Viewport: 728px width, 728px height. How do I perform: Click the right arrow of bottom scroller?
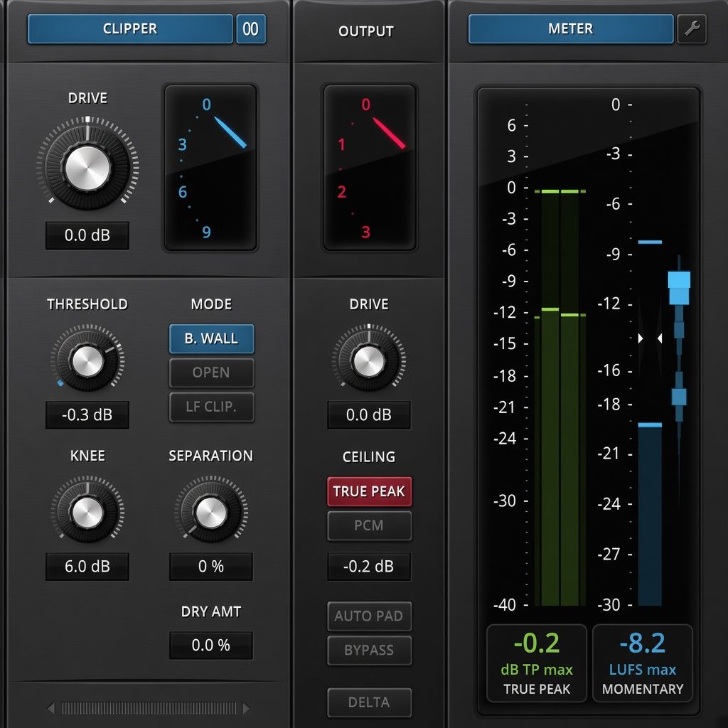click(246, 708)
